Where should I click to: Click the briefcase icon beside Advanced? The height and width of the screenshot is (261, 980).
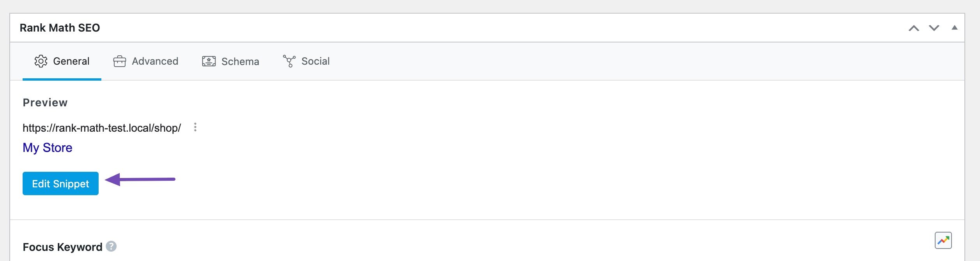click(120, 62)
